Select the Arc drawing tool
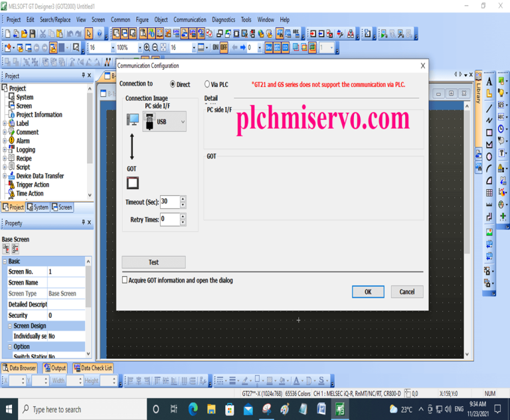 [x=489, y=169]
